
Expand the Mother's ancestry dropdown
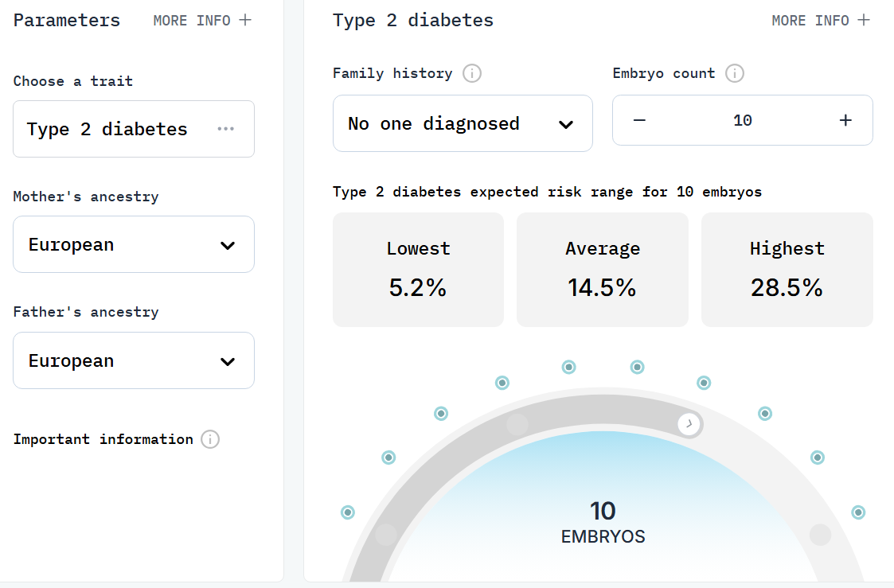[x=134, y=244]
